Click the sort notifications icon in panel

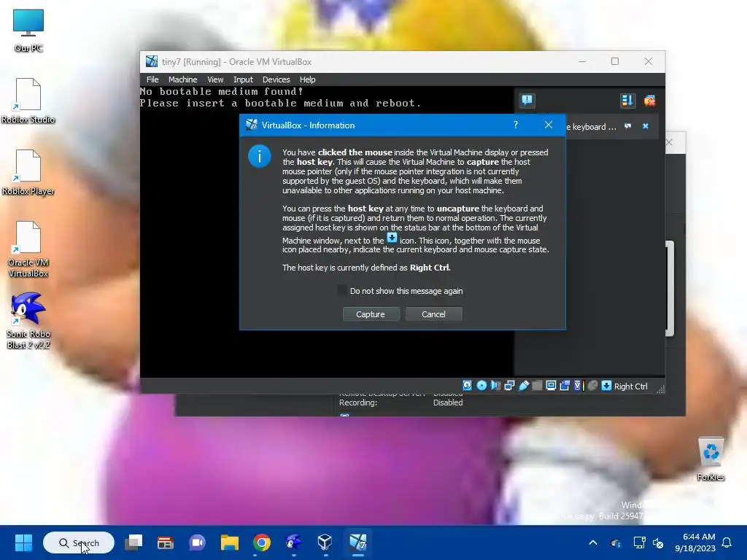tap(627, 101)
